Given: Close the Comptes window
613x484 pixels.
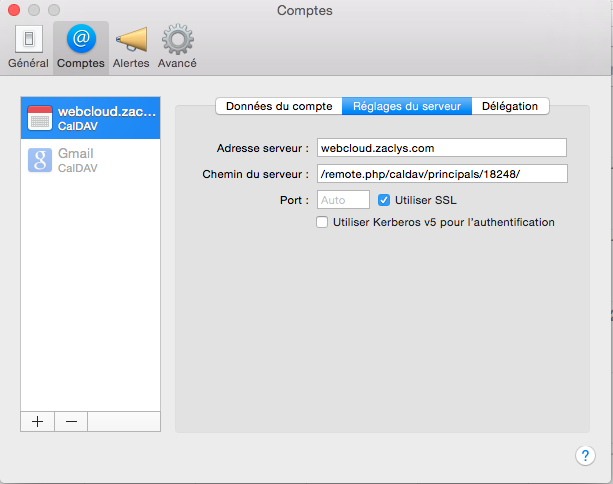Looking at the screenshot, I should click(x=13, y=10).
